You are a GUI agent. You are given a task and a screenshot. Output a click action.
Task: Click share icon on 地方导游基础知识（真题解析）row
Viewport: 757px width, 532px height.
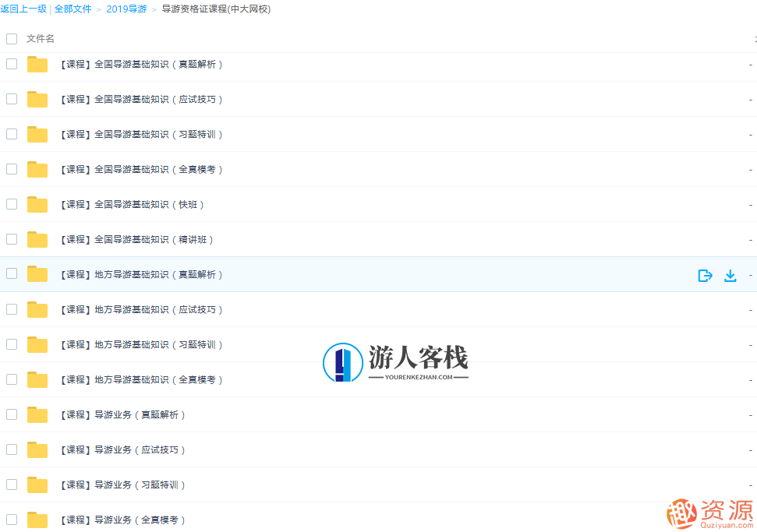(705, 275)
